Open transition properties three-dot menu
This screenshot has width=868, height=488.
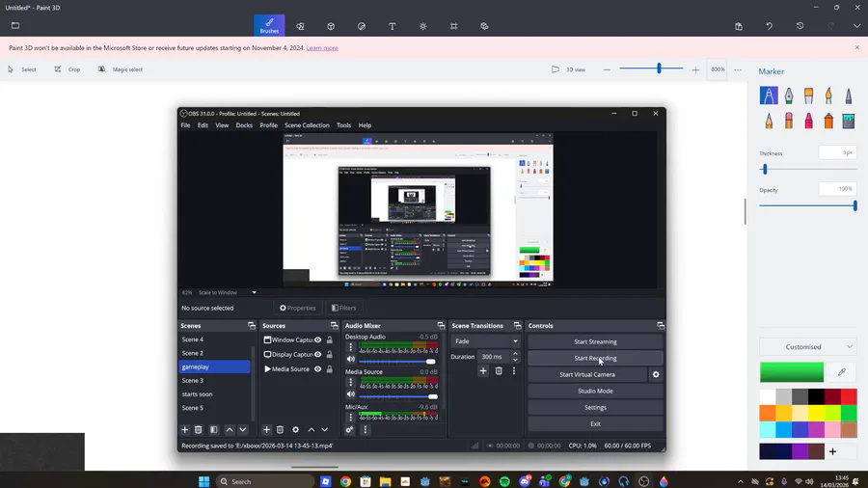pos(514,370)
